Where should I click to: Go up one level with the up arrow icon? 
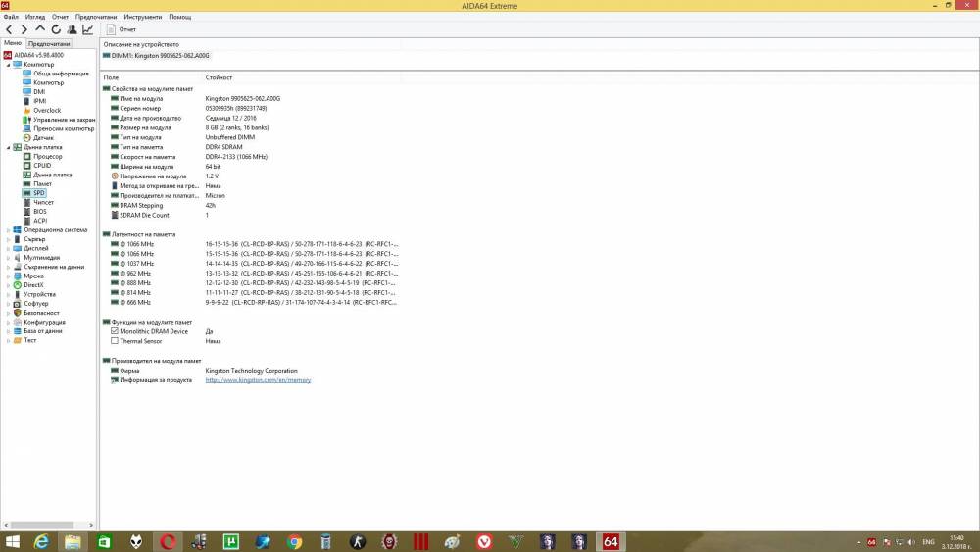pos(40,28)
